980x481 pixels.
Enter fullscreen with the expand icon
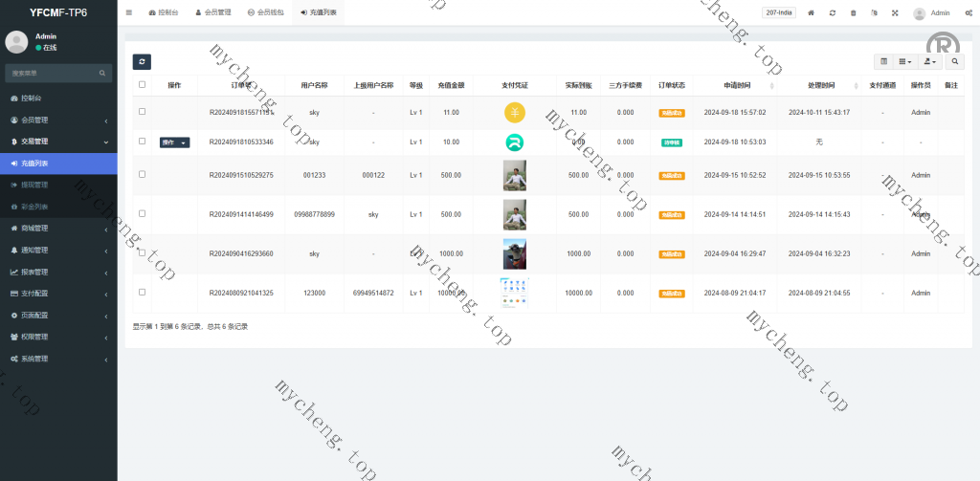click(895, 12)
